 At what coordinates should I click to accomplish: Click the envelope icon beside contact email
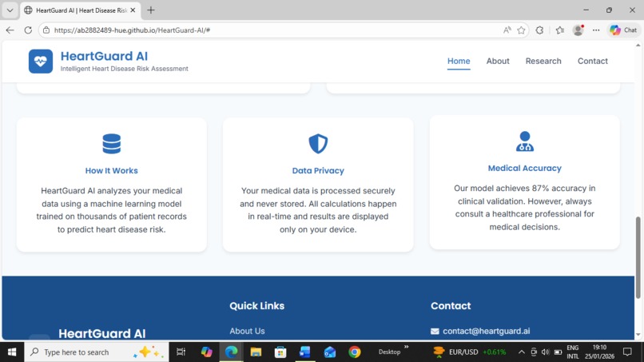pos(435,331)
